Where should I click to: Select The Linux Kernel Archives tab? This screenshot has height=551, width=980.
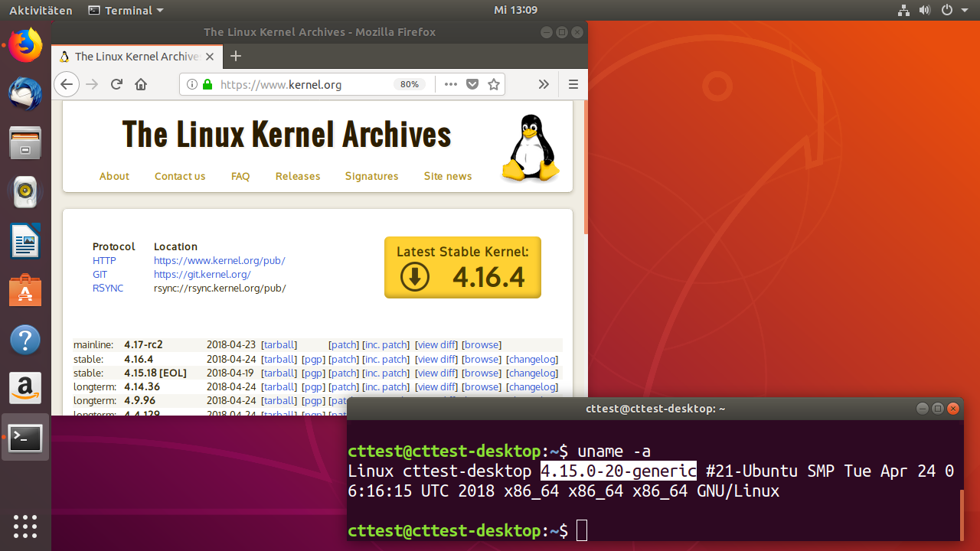pyautogui.click(x=136, y=56)
